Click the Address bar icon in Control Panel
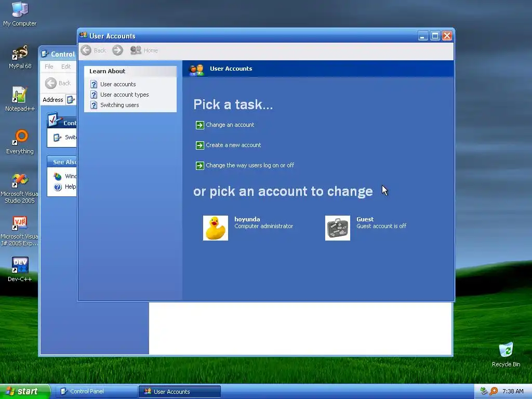 point(71,100)
